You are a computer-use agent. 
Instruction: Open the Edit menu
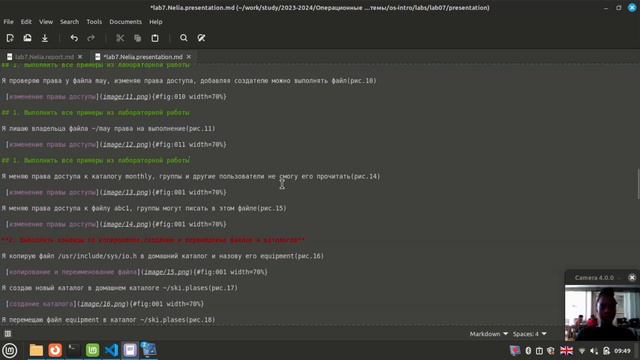[x=26, y=22]
